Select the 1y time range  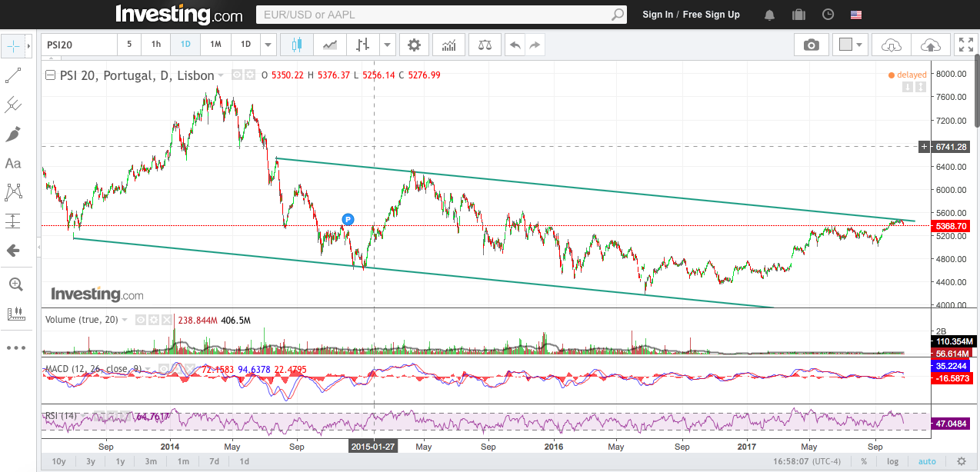click(120, 461)
